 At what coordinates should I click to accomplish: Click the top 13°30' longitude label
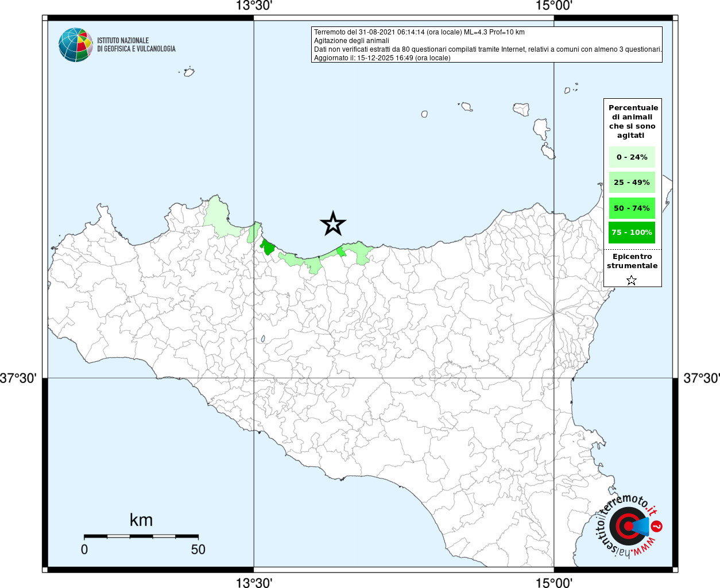pyautogui.click(x=254, y=6)
